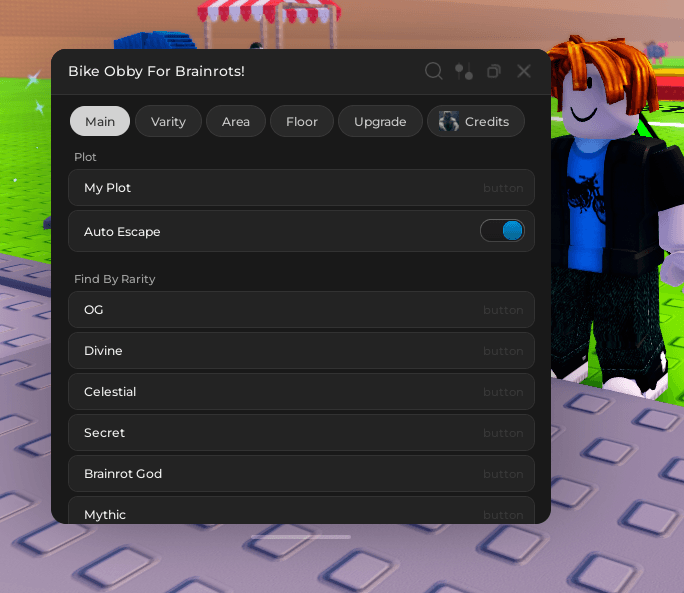Screen dimensions: 684x593
Task: Go to the Floor tab
Action: [x=302, y=121]
